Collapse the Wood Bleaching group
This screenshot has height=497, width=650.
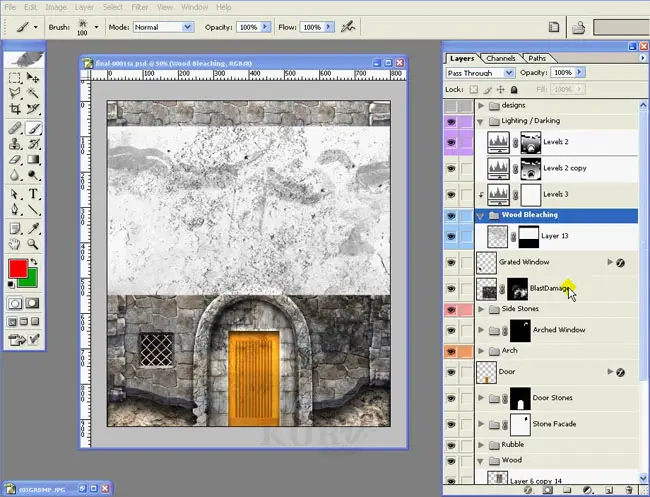pyautogui.click(x=481, y=216)
